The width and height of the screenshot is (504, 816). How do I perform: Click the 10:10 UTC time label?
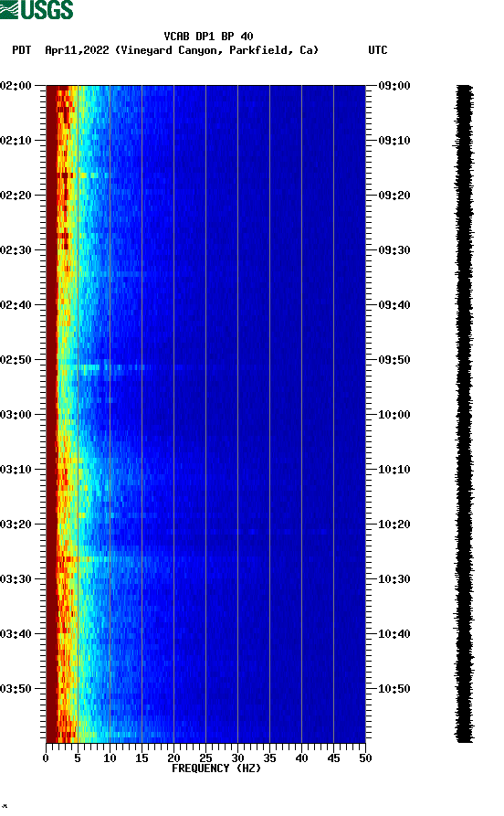pos(394,470)
